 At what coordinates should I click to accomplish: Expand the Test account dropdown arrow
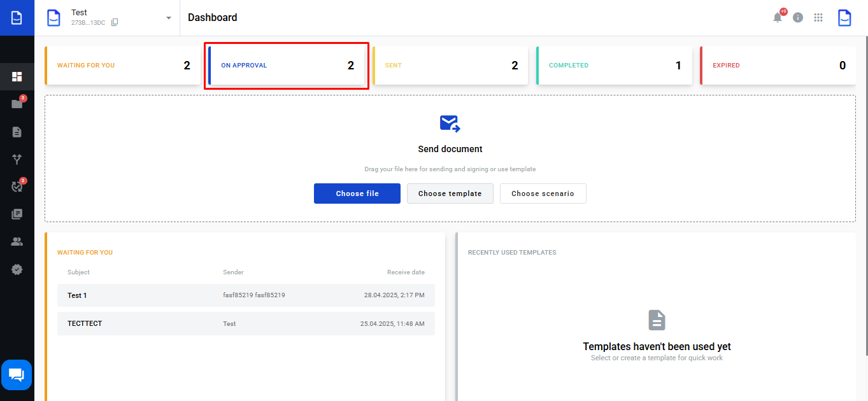(169, 18)
